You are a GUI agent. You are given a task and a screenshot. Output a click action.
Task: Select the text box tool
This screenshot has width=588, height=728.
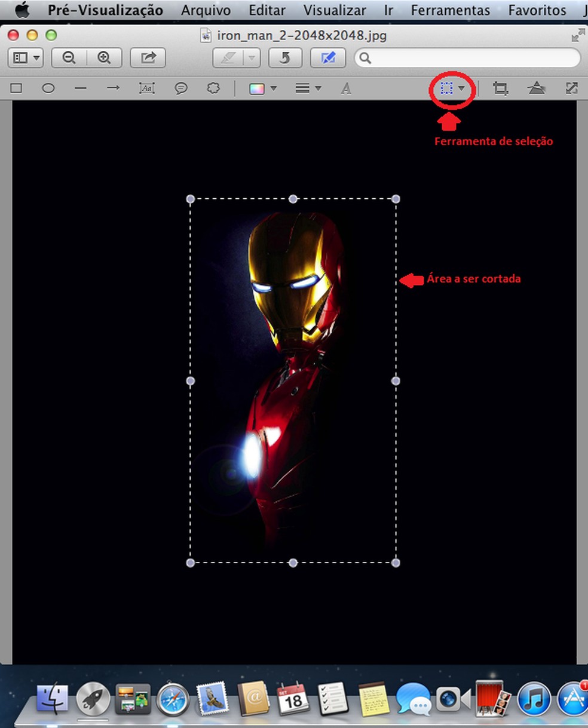(146, 88)
